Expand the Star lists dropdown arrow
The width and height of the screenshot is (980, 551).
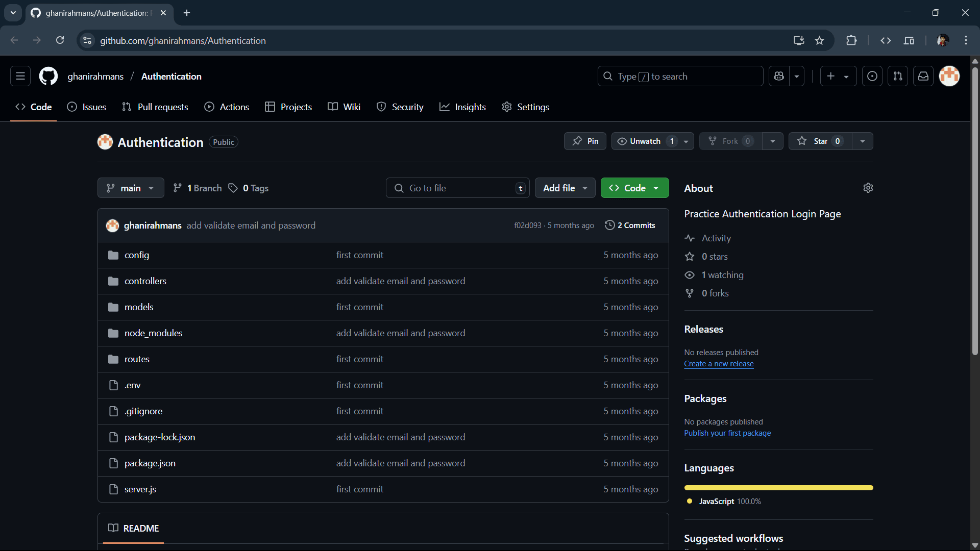pos(863,141)
